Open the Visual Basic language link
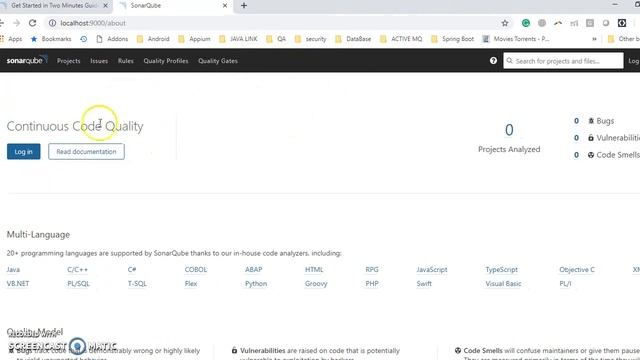 tap(503, 284)
